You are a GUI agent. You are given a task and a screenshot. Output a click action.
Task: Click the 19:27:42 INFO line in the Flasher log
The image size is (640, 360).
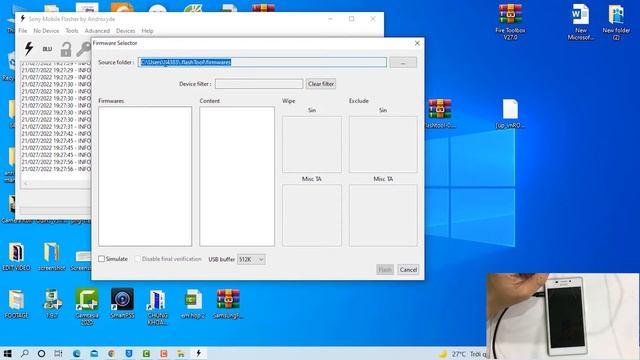point(56,133)
